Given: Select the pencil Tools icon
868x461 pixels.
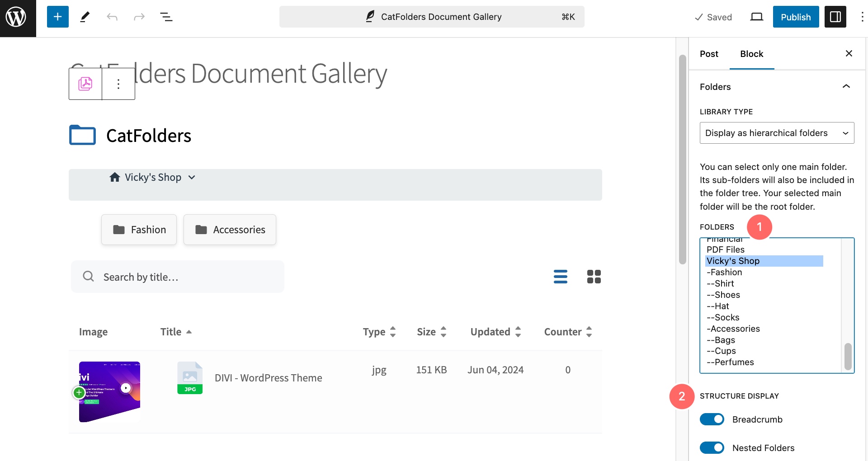Looking at the screenshot, I should pyautogui.click(x=85, y=17).
